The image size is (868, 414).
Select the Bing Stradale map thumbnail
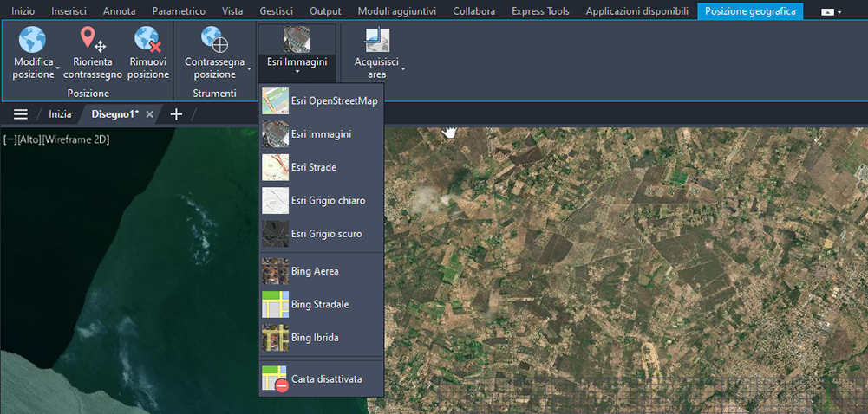coord(275,305)
